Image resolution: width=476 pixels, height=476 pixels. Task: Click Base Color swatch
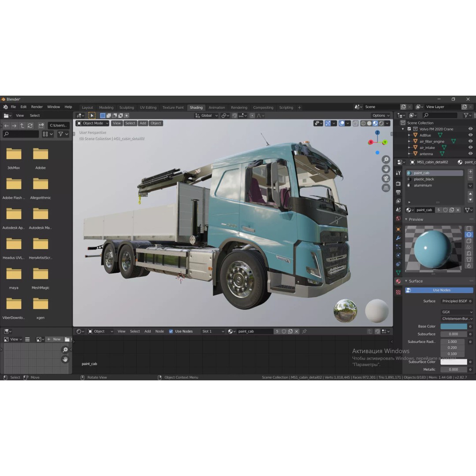454,326
